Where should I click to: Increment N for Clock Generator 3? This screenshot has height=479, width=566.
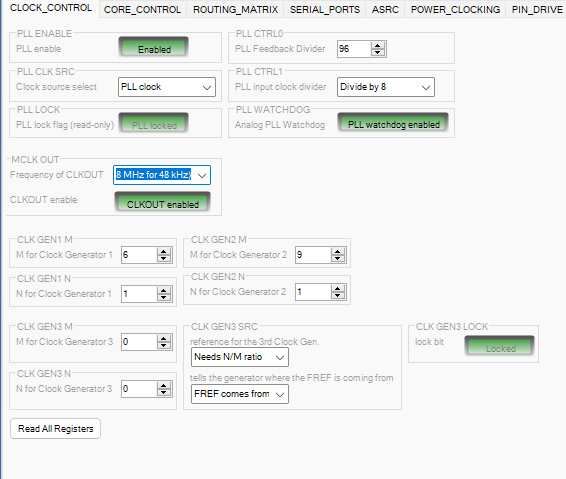click(x=164, y=385)
